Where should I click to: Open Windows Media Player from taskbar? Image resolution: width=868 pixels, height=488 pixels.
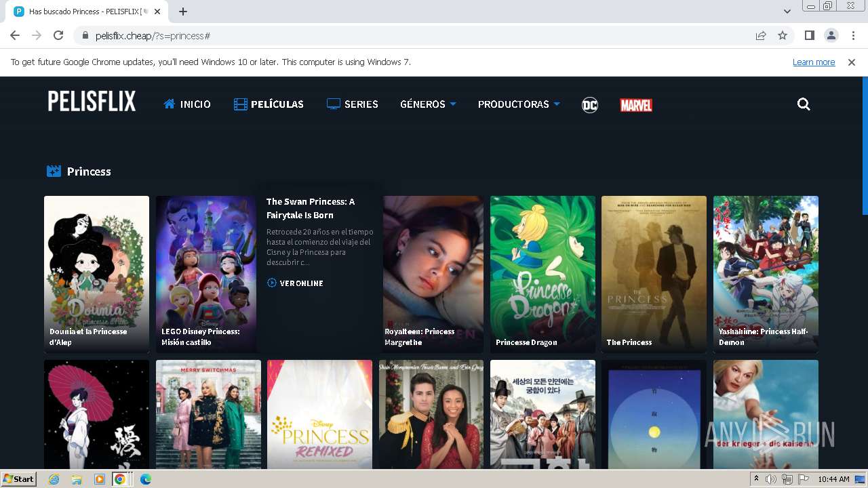click(x=99, y=479)
